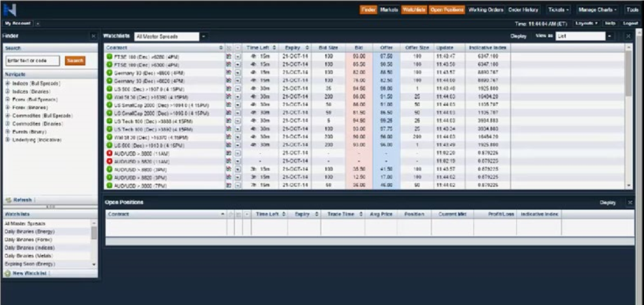Open the View as List dropdown
Screen dimensions: 644x305
(609, 36)
